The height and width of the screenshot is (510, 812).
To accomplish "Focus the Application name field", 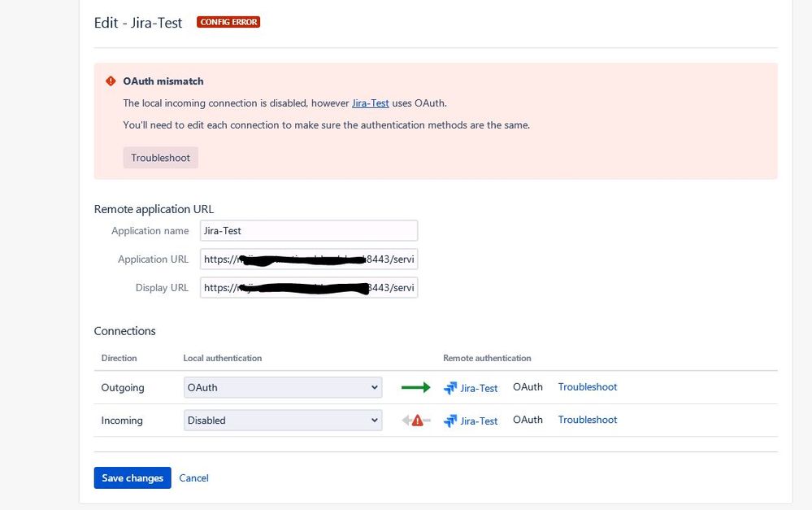I will pos(309,231).
